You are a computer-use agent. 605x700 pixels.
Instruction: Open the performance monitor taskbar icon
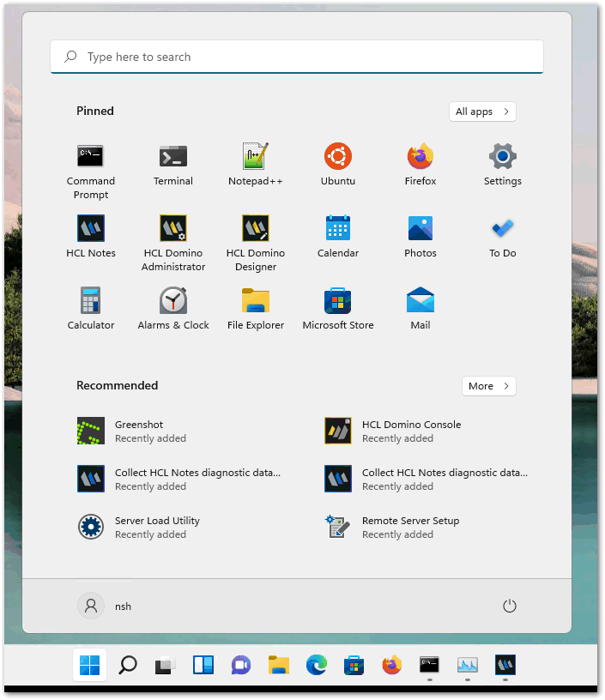tap(468, 665)
